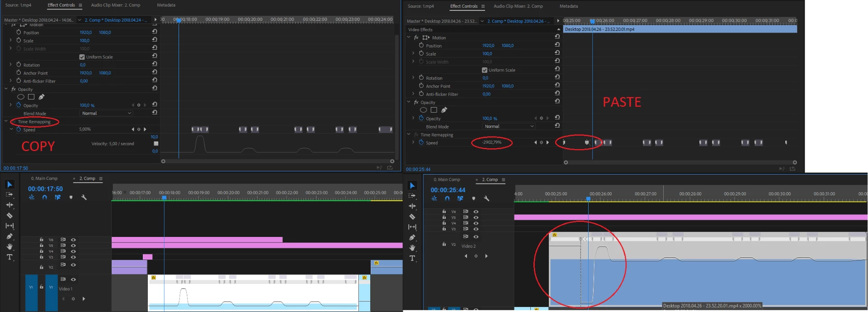Switch to 0. Main Comp tab left timeline
The image size is (868, 312).
click(x=44, y=178)
